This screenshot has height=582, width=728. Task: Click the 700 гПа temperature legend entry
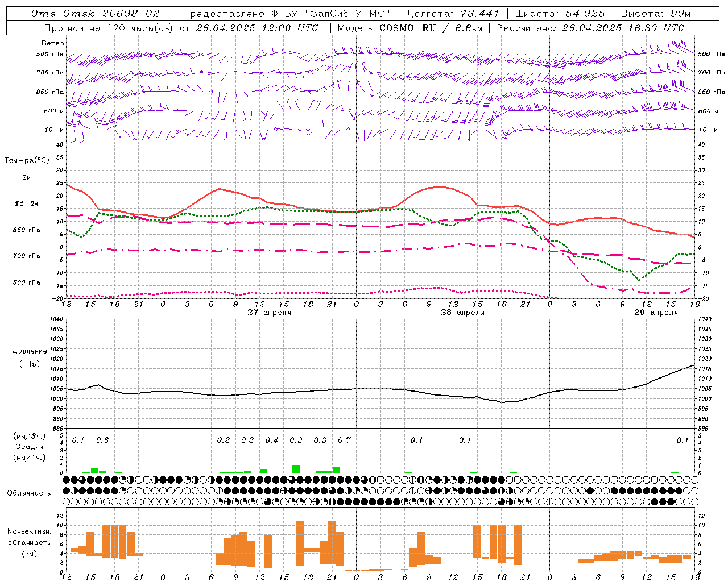(27, 258)
